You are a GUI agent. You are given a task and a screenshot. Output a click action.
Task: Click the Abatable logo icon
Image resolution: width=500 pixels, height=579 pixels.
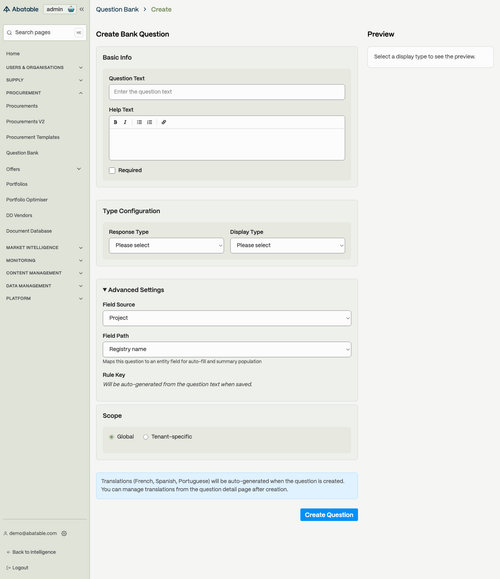click(7, 9)
